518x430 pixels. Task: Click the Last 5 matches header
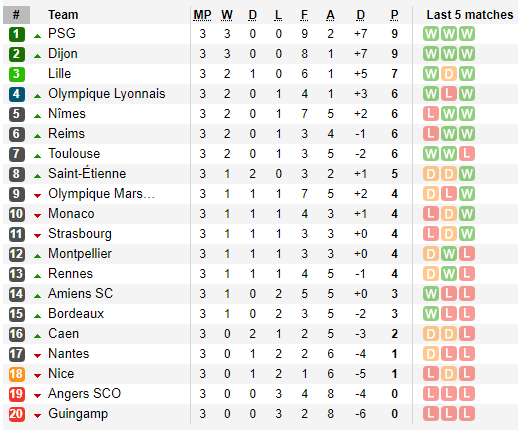pyautogui.click(x=470, y=15)
